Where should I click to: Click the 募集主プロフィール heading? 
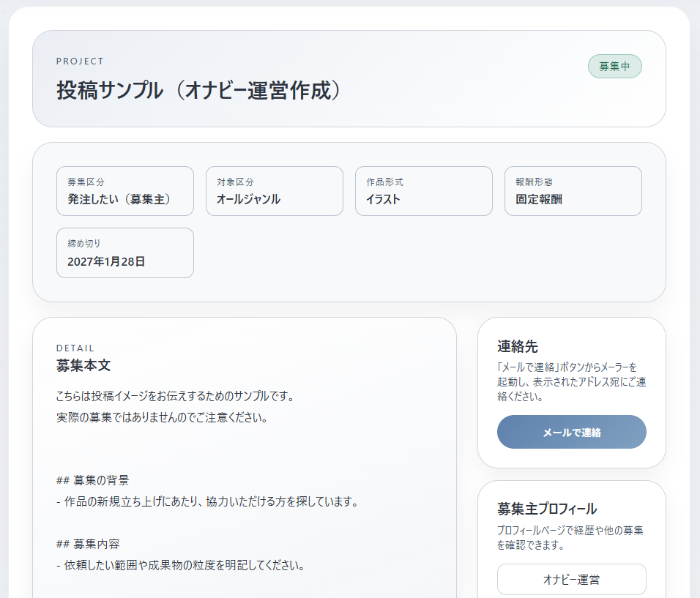click(x=547, y=509)
